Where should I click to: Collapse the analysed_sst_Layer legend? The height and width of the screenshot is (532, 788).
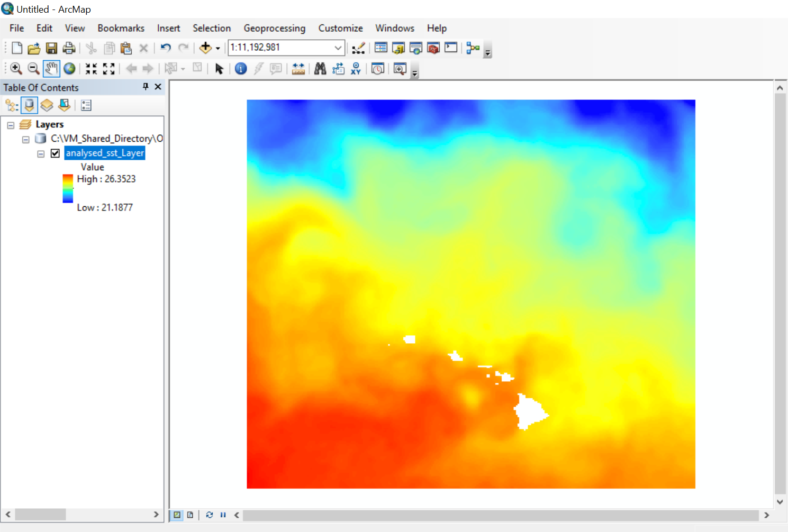(41, 154)
